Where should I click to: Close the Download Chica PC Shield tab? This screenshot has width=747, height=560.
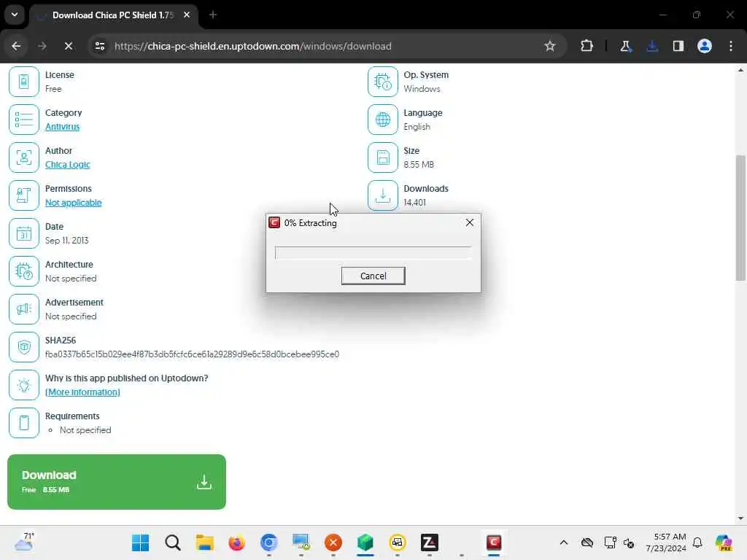pyautogui.click(x=187, y=15)
